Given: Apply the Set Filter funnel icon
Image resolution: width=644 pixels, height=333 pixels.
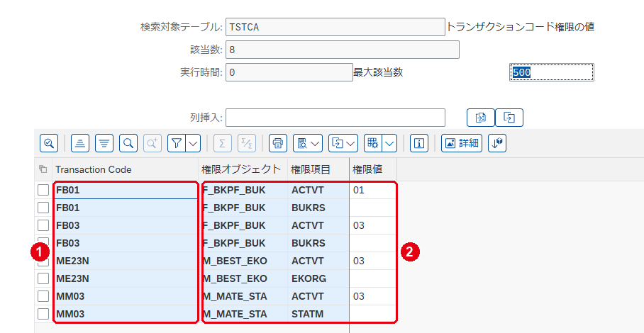Looking at the screenshot, I should point(177,143).
